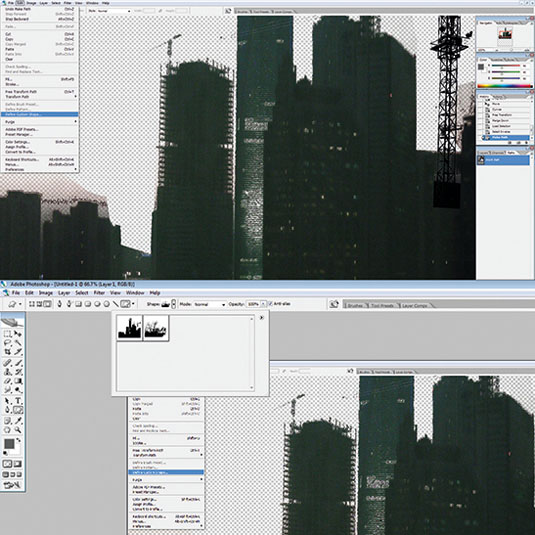Select the Rectangular Marquee tool in toolbox
535x535 pixels.
coord(7,334)
